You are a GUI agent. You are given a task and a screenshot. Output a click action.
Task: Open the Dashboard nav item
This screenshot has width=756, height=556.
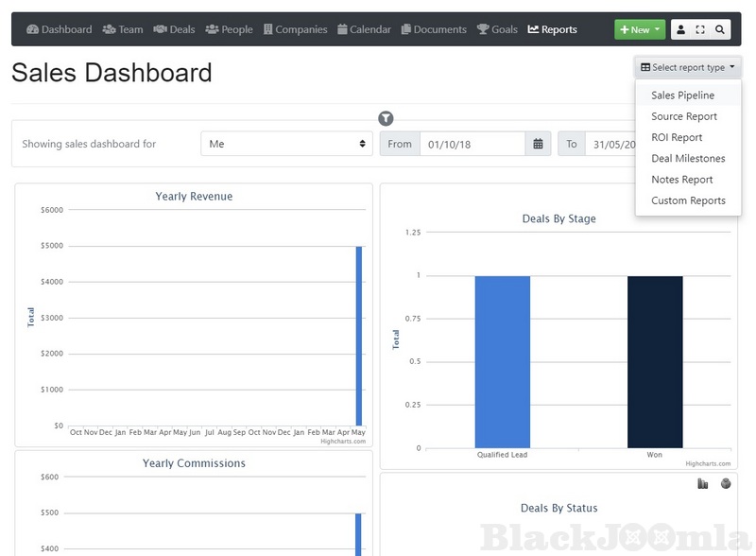pyautogui.click(x=60, y=29)
